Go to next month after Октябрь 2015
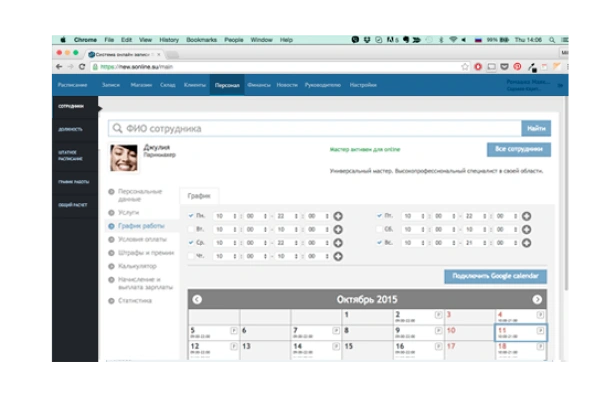Screen dimensions: 616x405 (x=538, y=299)
